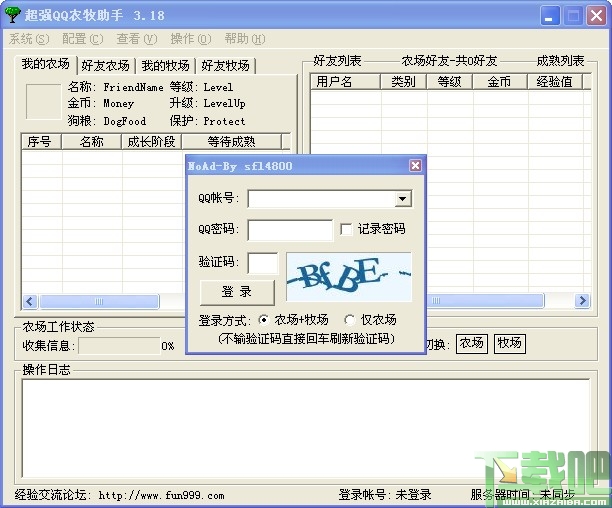Click the left scroll arrow of crop list
This screenshot has width=612, height=508.
pos(30,301)
